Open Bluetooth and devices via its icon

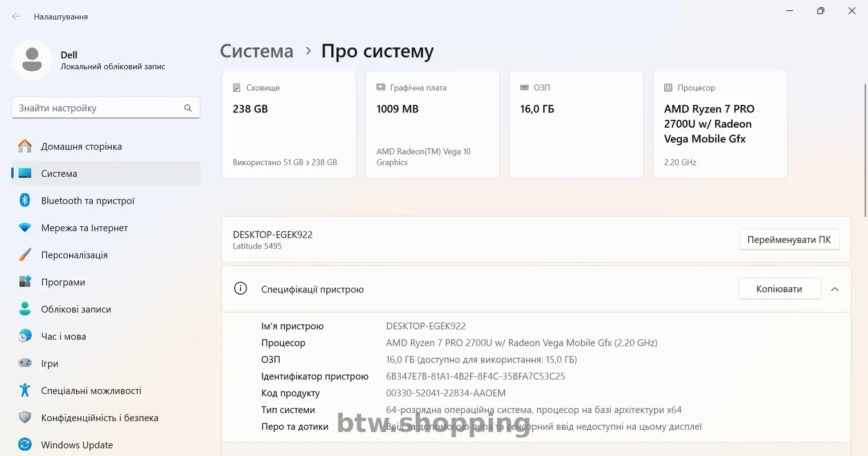click(24, 200)
